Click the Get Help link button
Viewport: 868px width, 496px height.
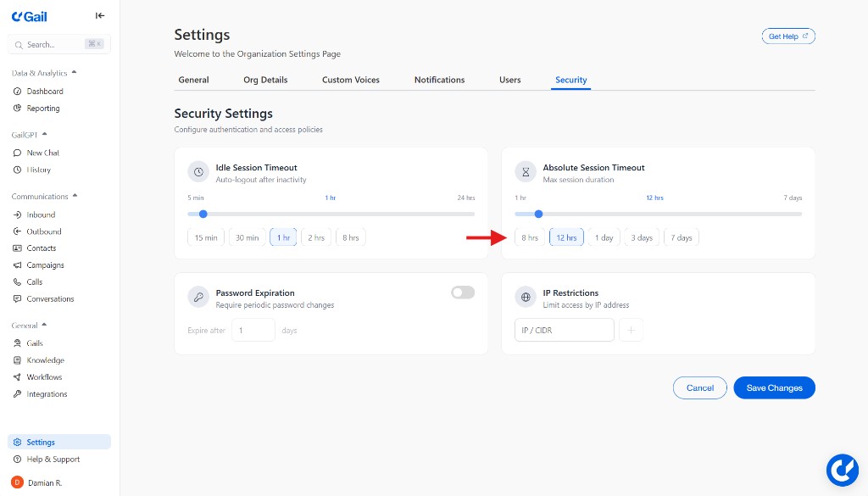(x=787, y=36)
